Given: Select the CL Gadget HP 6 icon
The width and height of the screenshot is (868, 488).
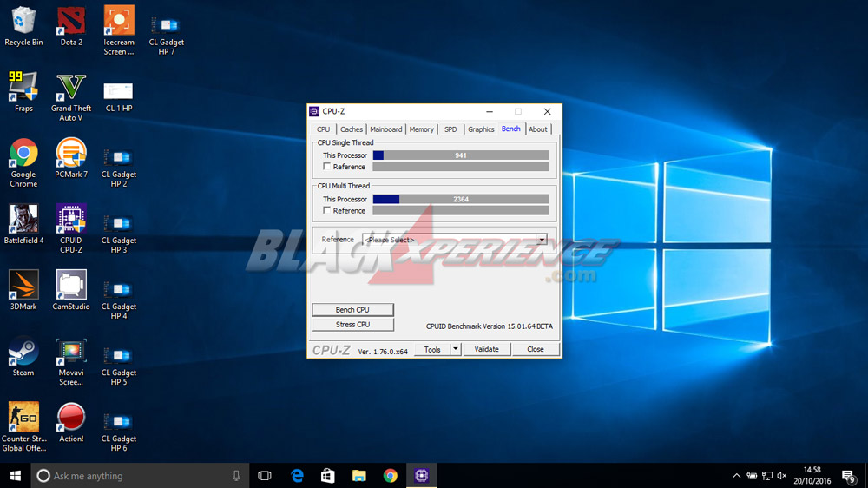Looking at the screenshot, I should tap(118, 431).
